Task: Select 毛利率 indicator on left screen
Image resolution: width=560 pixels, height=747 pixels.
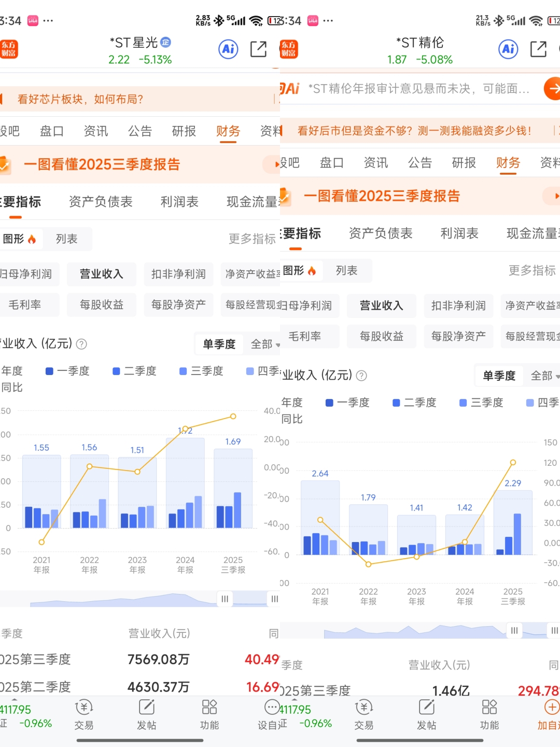Action: 29,305
